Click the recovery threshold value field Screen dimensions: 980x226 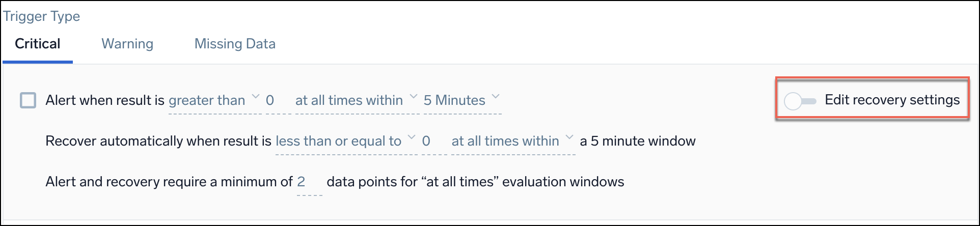(x=427, y=142)
